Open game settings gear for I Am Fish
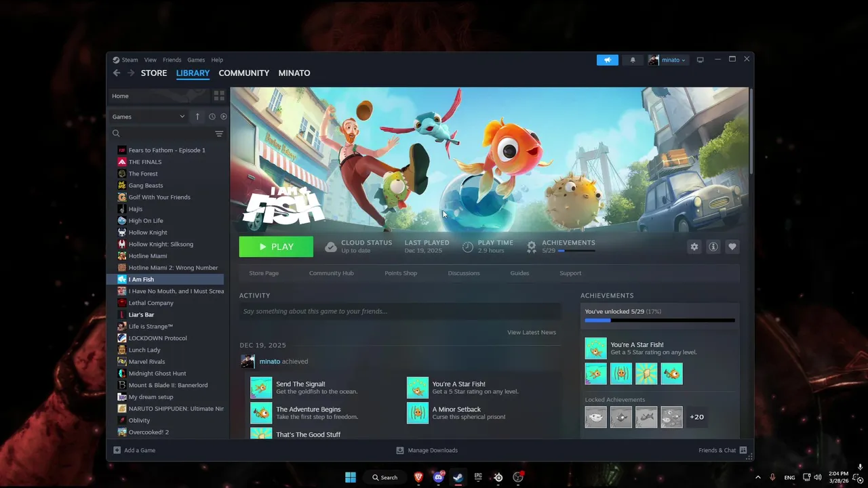The height and width of the screenshot is (488, 868). click(x=694, y=247)
